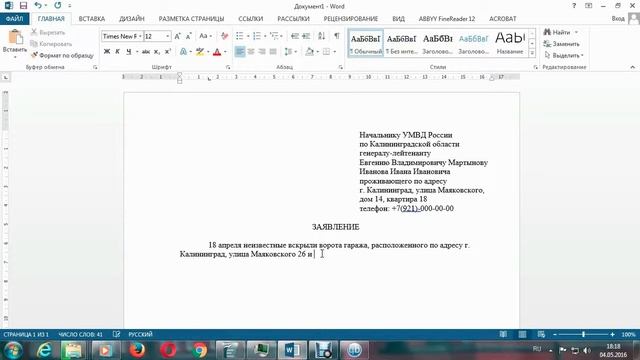Click Cut (Вырезать)

point(48,32)
